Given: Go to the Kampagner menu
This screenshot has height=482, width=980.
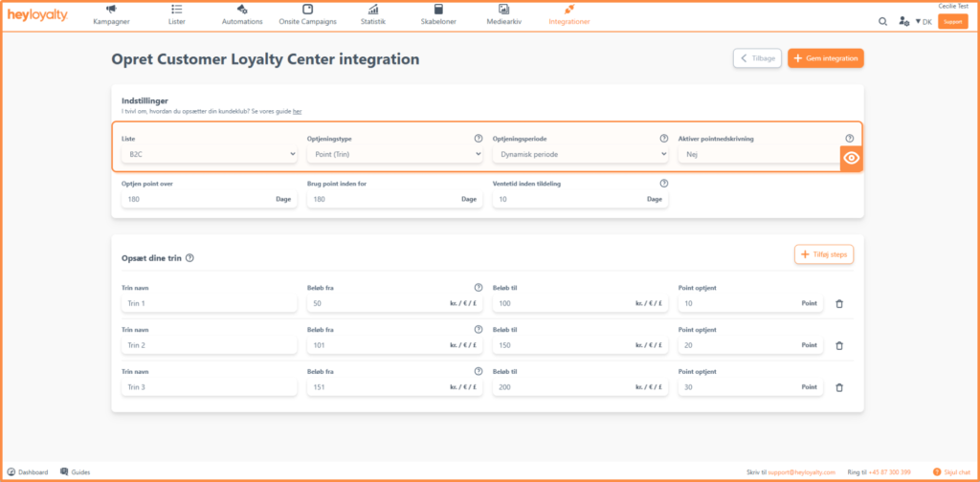Looking at the screenshot, I should (111, 15).
